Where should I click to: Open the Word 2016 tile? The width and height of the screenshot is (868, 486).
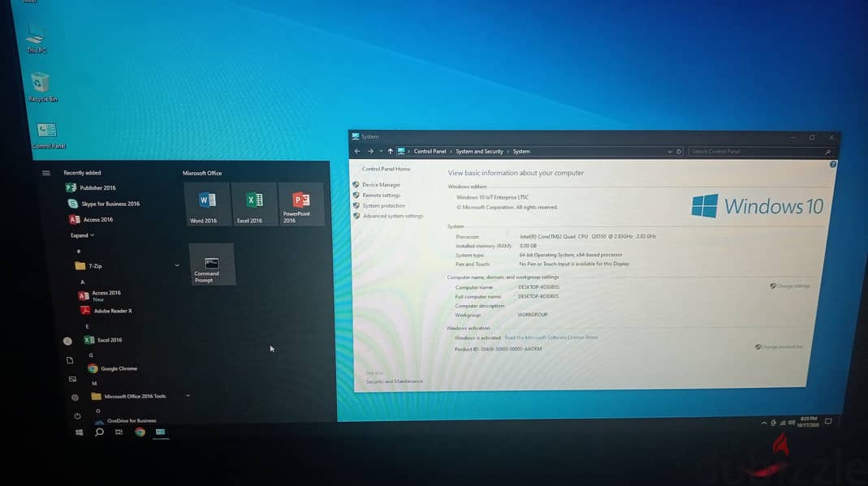point(208,204)
